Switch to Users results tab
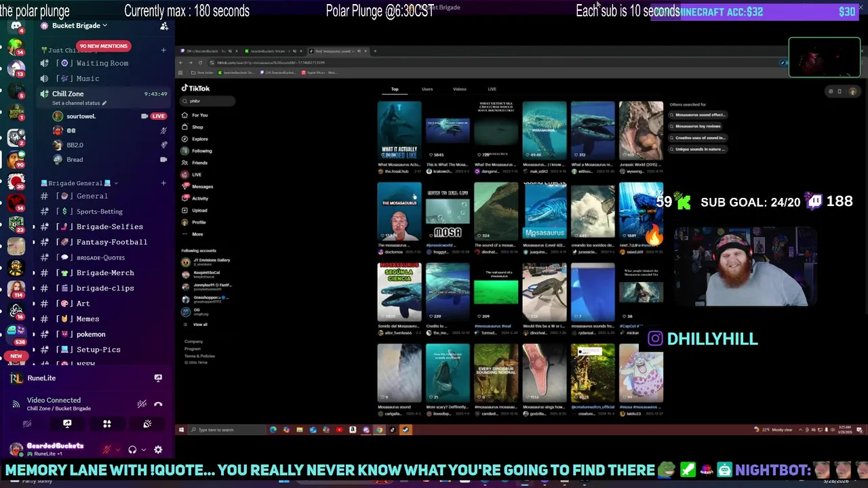The height and width of the screenshot is (488, 868). (x=427, y=89)
